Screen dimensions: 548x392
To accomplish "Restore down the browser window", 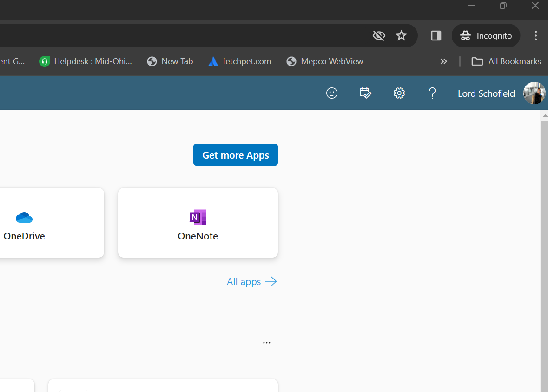I will click(503, 6).
